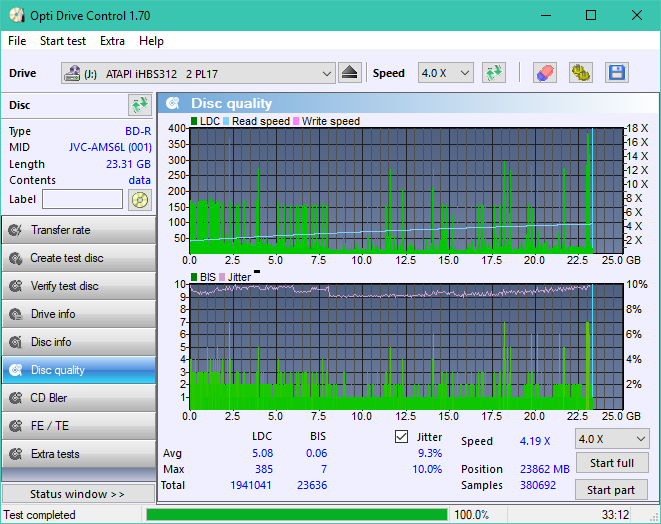The height and width of the screenshot is (524, 661).
Task: Eject the disc with the eject icon
Action: click(349, 73)
